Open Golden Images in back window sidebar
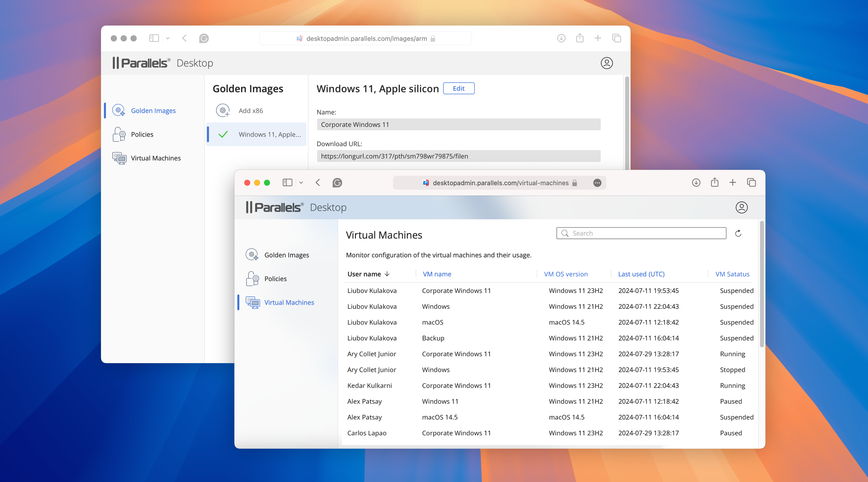Image resolution: width=868 pixels, height=482 pixels. [153, 111]
